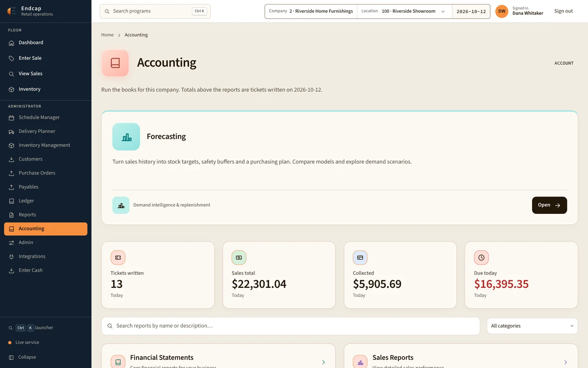
Task: Click the 2026-10-12 date field
Action: tap(471, 11)
